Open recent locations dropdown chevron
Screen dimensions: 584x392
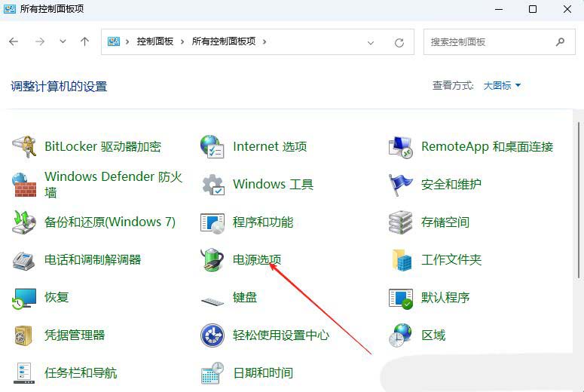pos(63,41)
